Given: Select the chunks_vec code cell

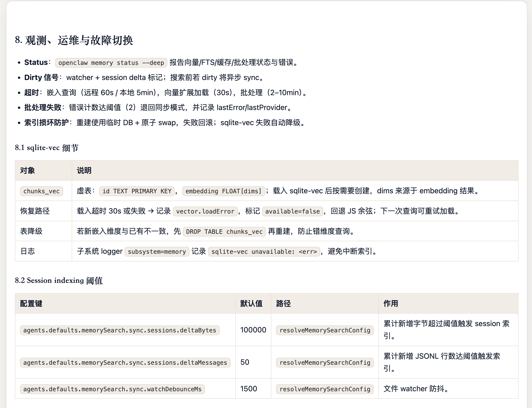Looking at the screenshot, I should point(41,191).
